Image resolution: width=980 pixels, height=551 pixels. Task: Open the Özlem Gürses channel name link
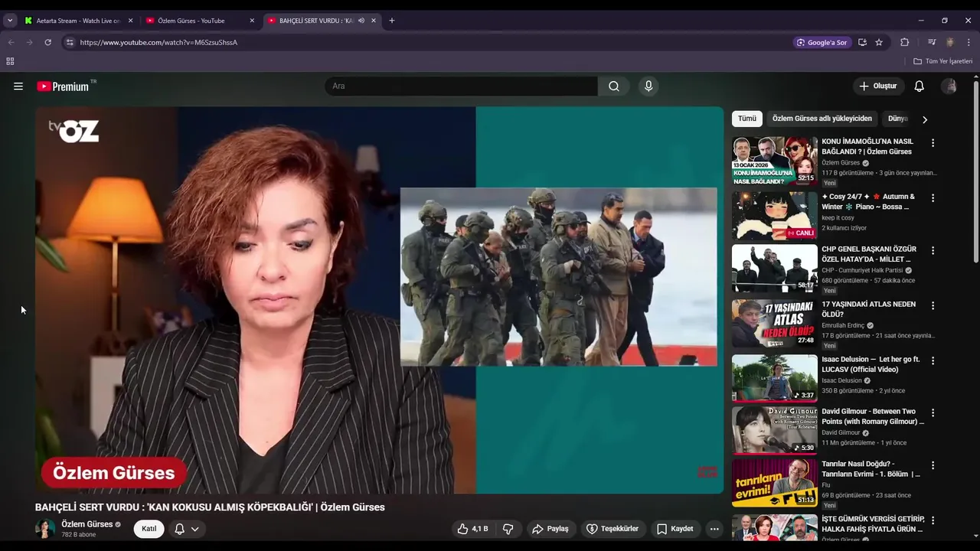(x=87, y=524)
